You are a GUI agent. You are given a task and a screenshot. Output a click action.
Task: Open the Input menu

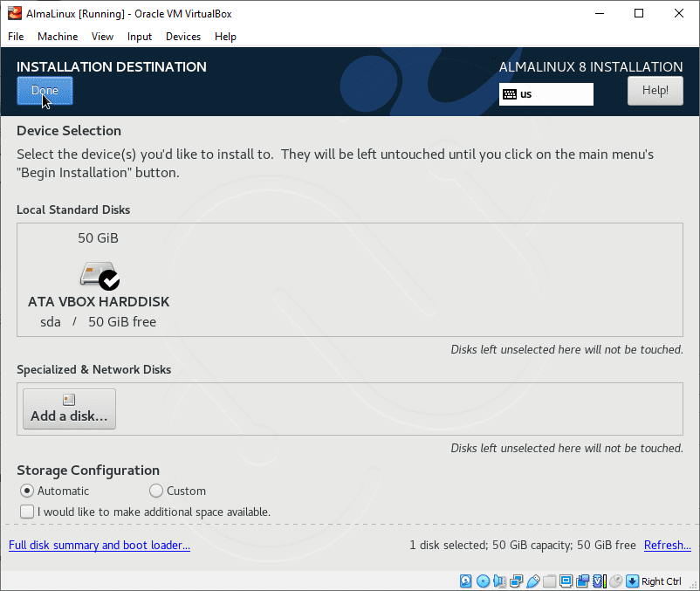pyautogui.click(x=140, y=37)
